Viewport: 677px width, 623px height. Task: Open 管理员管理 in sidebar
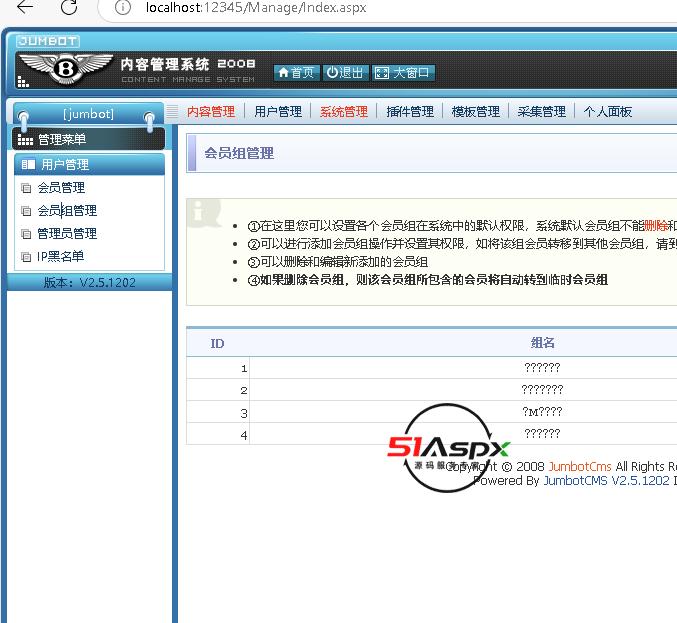pyautogui.click(x=67, y=234)
